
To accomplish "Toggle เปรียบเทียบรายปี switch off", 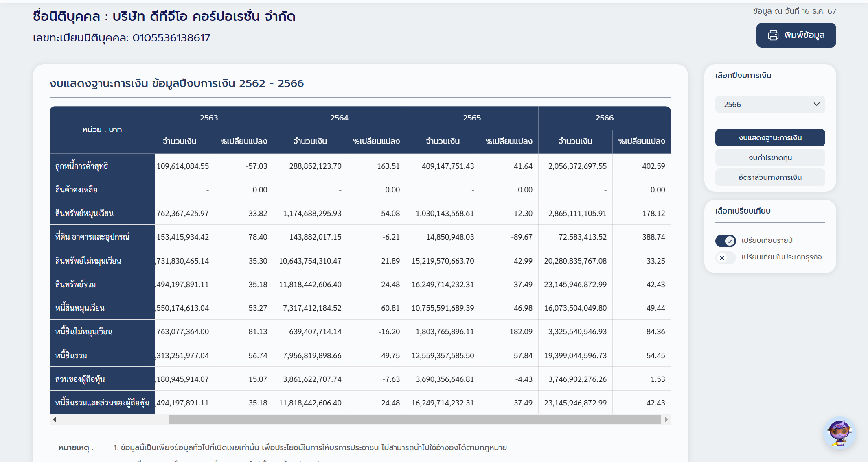I will (726, 241).
